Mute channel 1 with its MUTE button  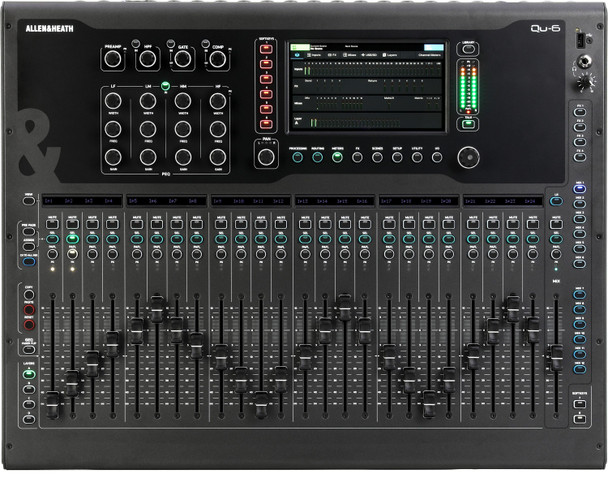pyautogui.click(x=52, y=224)
